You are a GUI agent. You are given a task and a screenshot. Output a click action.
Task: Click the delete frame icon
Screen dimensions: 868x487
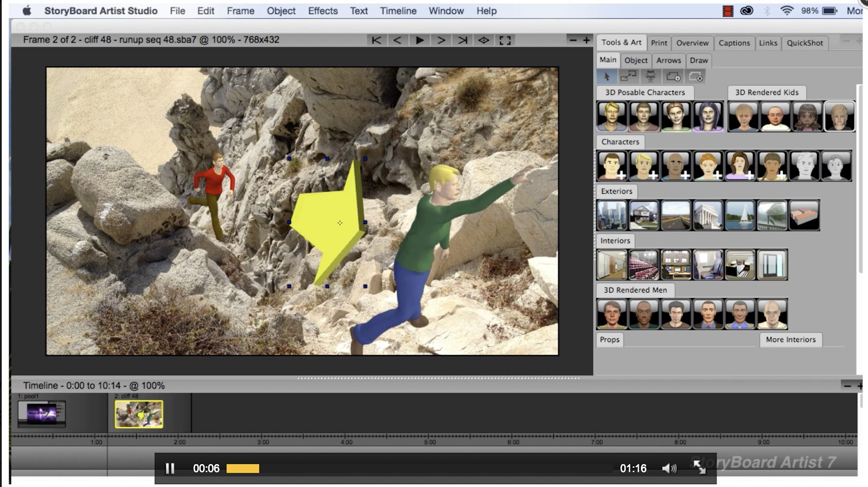[695, 77]
